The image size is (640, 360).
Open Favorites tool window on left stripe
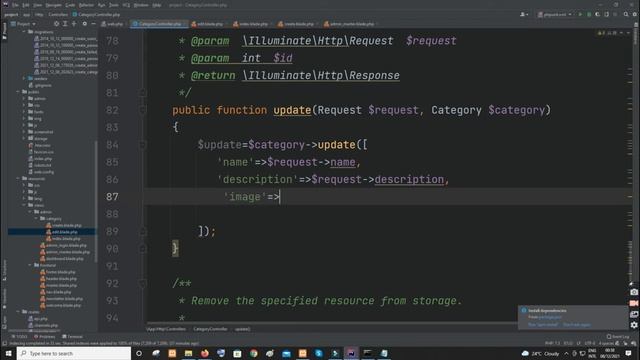(x=4, y=300)
